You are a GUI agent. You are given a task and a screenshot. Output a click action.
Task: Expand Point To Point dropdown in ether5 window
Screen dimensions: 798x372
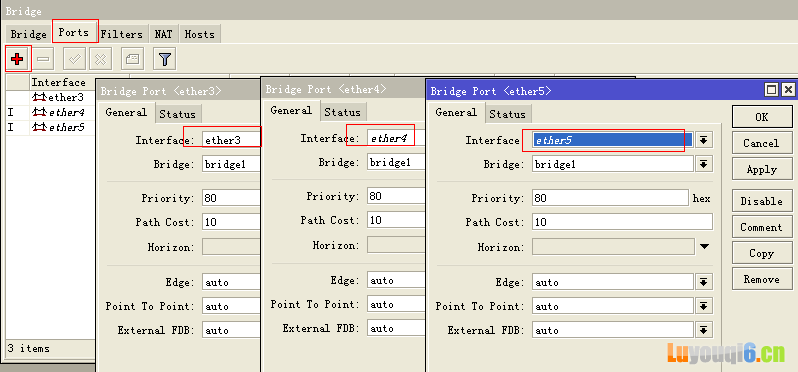point(704,306)
